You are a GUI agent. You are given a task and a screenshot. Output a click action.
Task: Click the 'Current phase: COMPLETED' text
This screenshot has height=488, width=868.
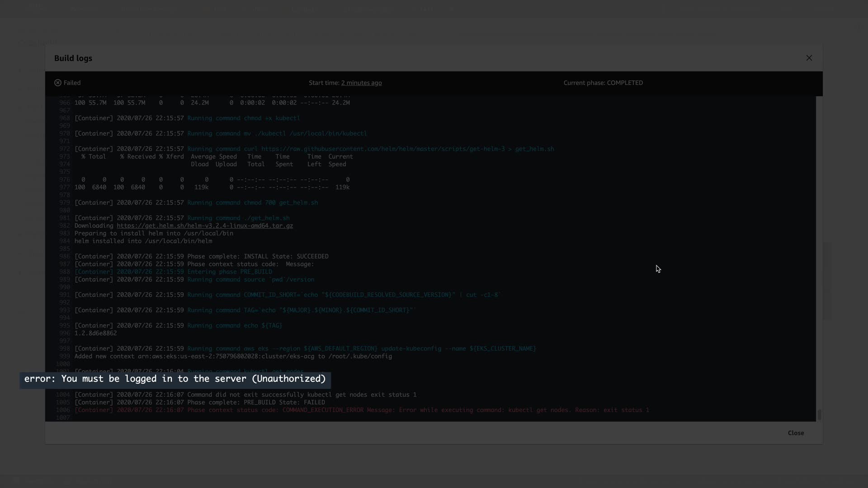[603, 83]
